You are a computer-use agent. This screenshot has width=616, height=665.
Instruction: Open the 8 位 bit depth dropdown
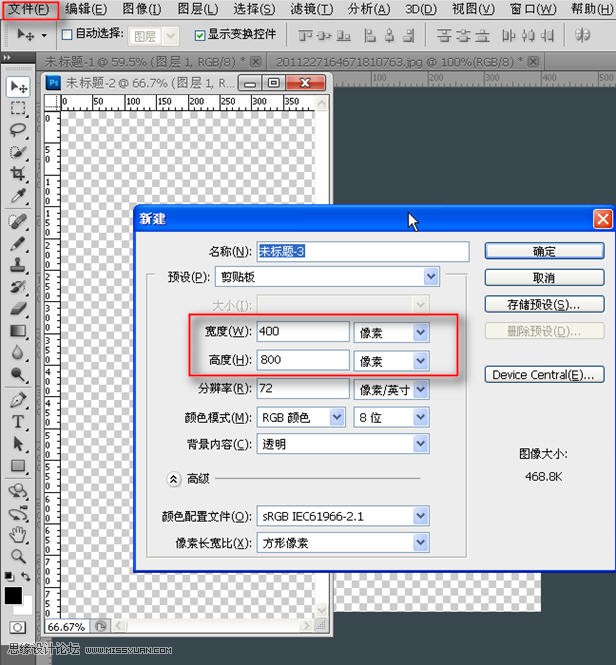click(420, 417)
